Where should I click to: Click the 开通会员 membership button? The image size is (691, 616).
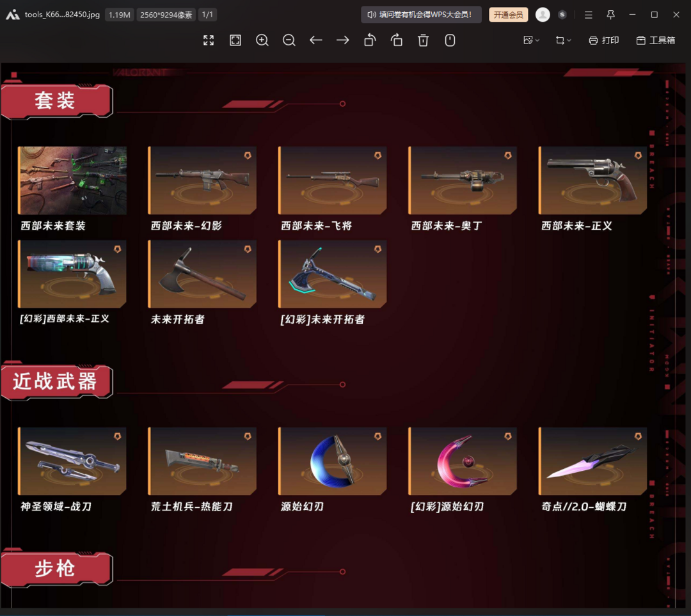(x=509, y=15)
